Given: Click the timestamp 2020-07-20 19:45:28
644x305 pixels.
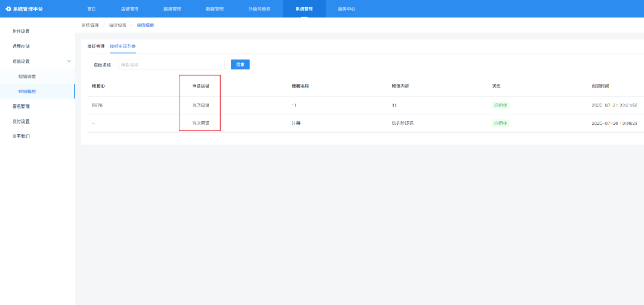Looking at the screenshot, I should click(615, 124).
